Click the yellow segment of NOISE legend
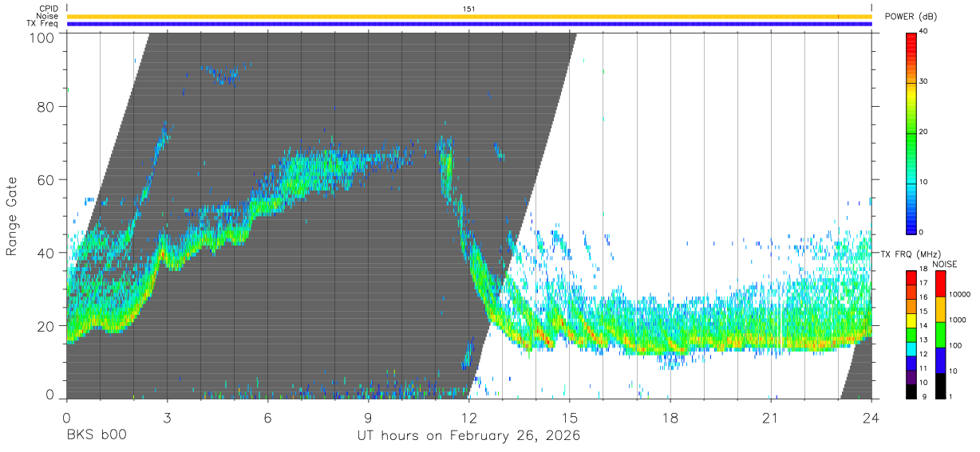The width and height of the screenshot is (980, 452). pyautogui.click(x=940, y=309)
